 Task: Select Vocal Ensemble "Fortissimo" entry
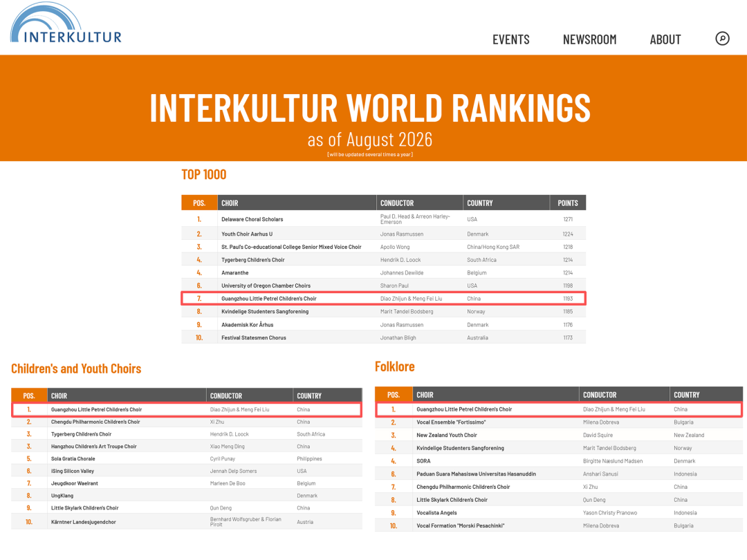coord(451,422)
